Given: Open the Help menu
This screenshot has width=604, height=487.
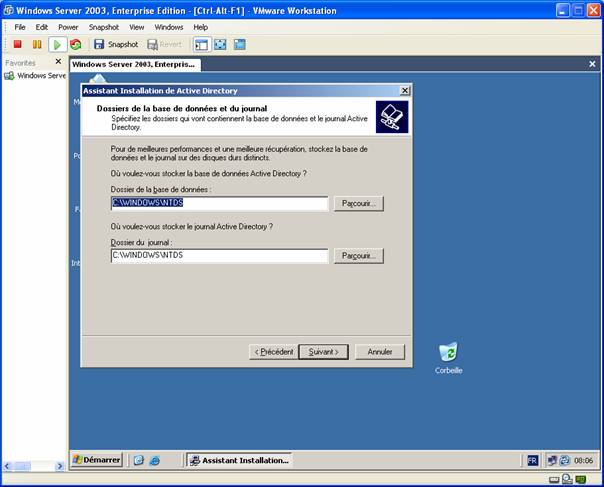Looking at the screenshot, I should [x=200, y=27].
